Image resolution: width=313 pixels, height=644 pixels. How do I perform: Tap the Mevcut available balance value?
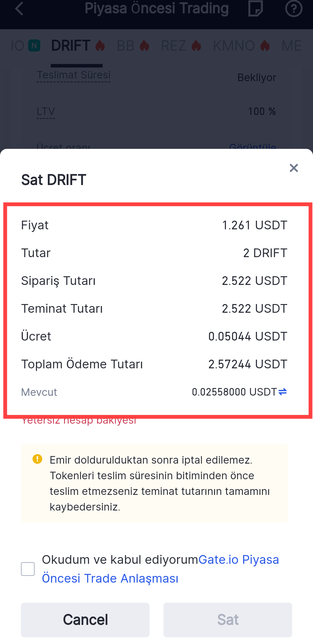(x=234, y=392)
